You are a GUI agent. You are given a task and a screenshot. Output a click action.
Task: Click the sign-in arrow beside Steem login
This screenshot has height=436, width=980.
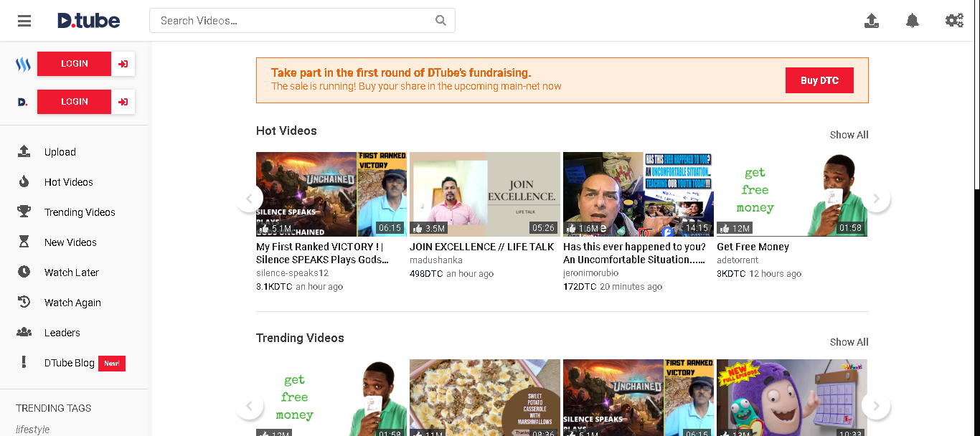click(123, 64)
